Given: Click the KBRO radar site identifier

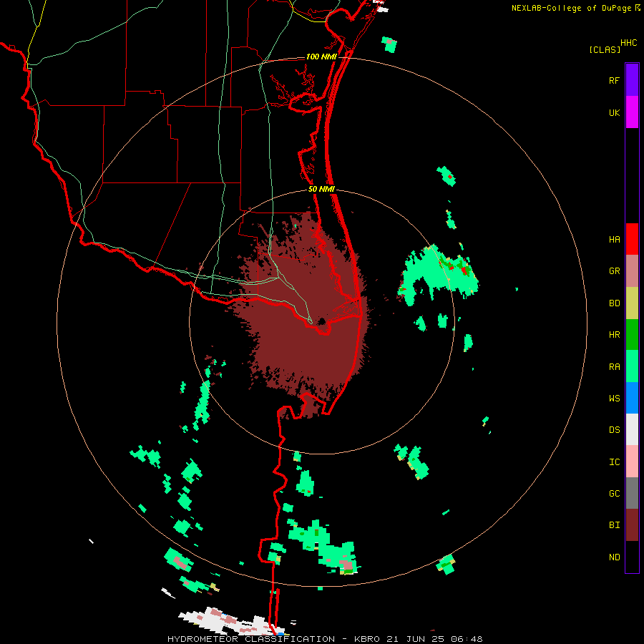Looking at the screenshot, I should click(x=367, y=639).
